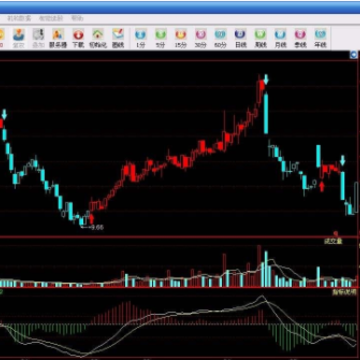Show the 季线 quarterly chart
The width and height of the screenshot is (360, 360).
(x=300, y=38)
